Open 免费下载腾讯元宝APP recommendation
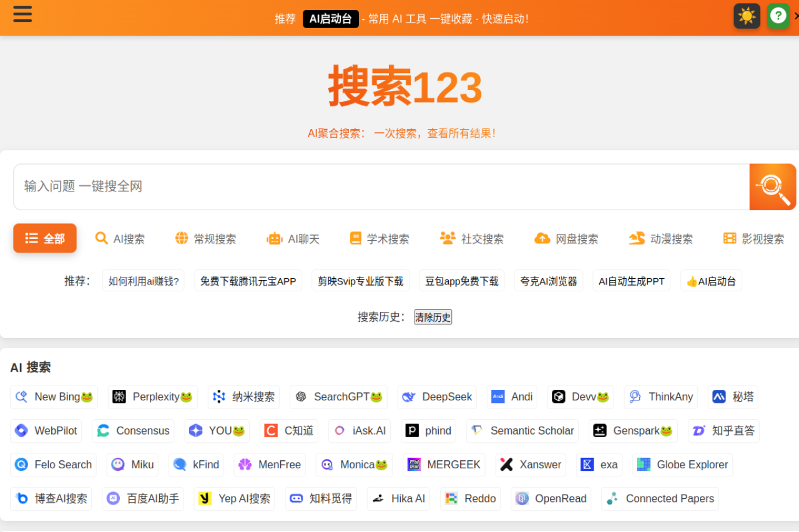 248,281
